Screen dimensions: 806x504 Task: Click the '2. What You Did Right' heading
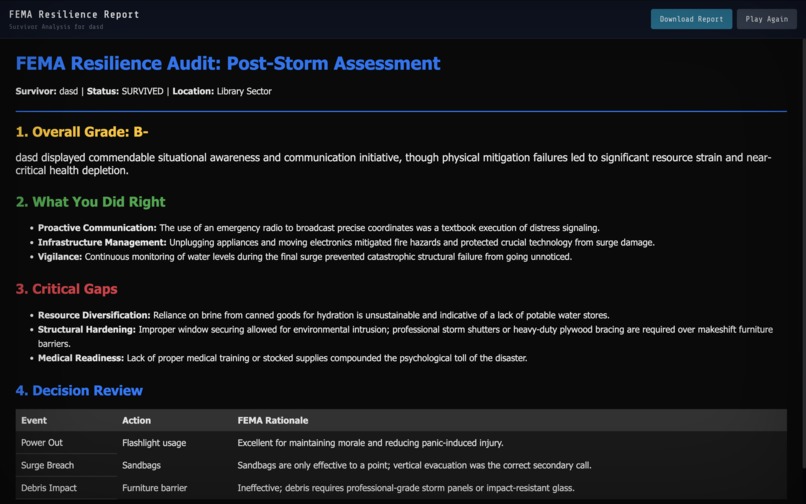pyautogui.click(x=90, y=202)
